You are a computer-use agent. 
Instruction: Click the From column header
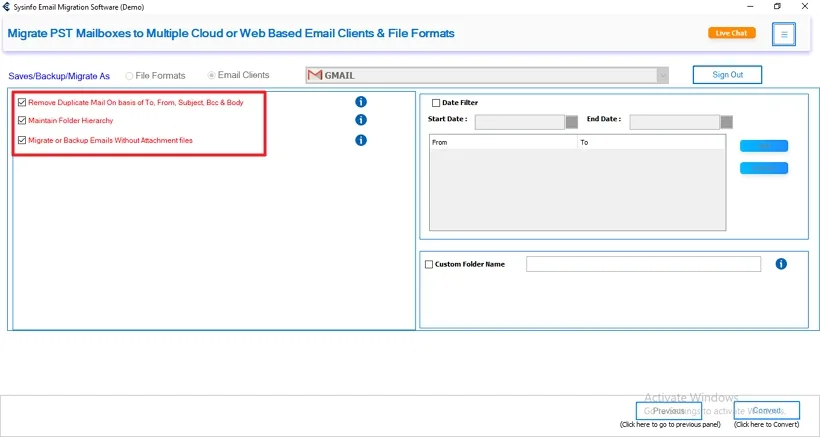click(x=504, y=142)
